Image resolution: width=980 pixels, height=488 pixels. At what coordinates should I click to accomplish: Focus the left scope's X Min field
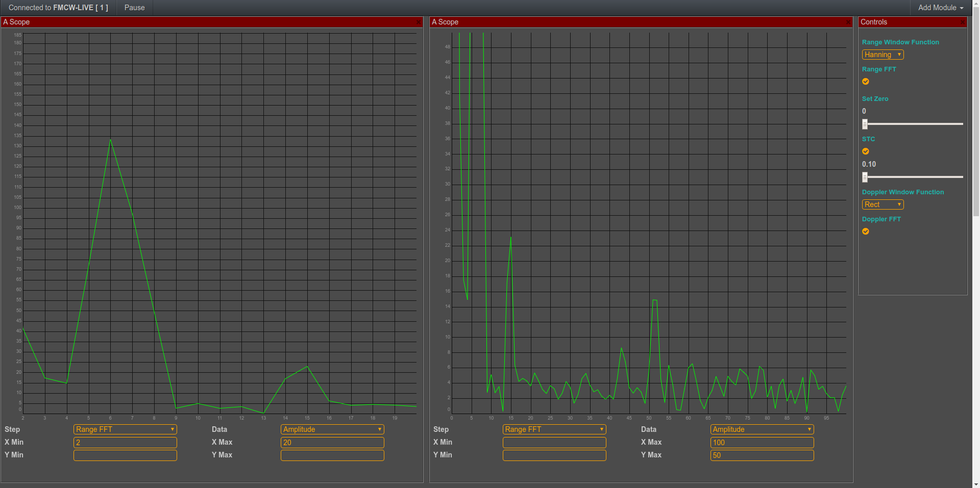click(125, 443)
